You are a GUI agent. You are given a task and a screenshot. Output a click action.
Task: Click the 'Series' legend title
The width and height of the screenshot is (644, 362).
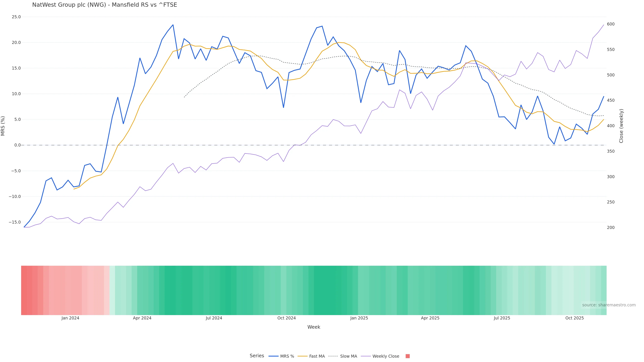click(x=257, y=356)
